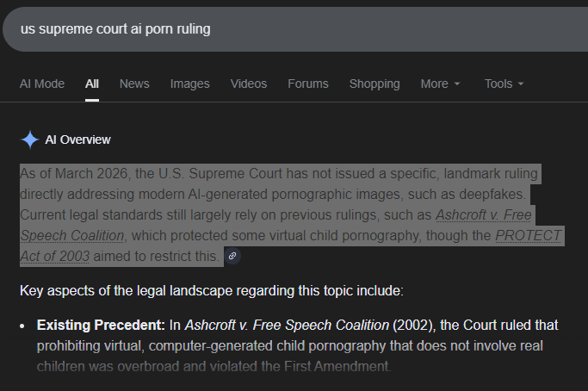Open the PROTECT Act of 2003 link
Image resolution: width=588 pixels, height=391 pixels.
click(528, 235)
